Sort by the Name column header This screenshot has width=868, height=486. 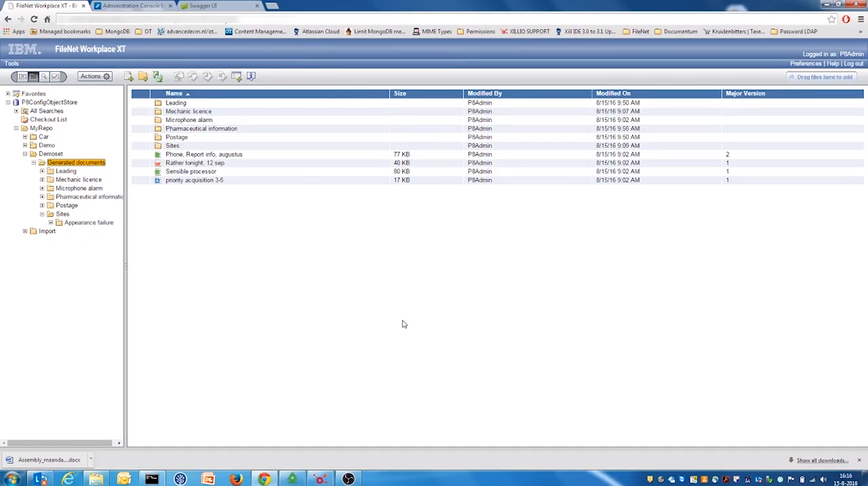174,93
